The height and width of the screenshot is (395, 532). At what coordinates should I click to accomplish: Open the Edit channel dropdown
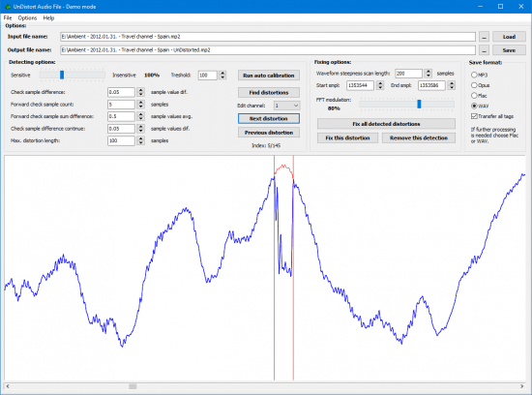pyautogui.click(x=286, y=106)
